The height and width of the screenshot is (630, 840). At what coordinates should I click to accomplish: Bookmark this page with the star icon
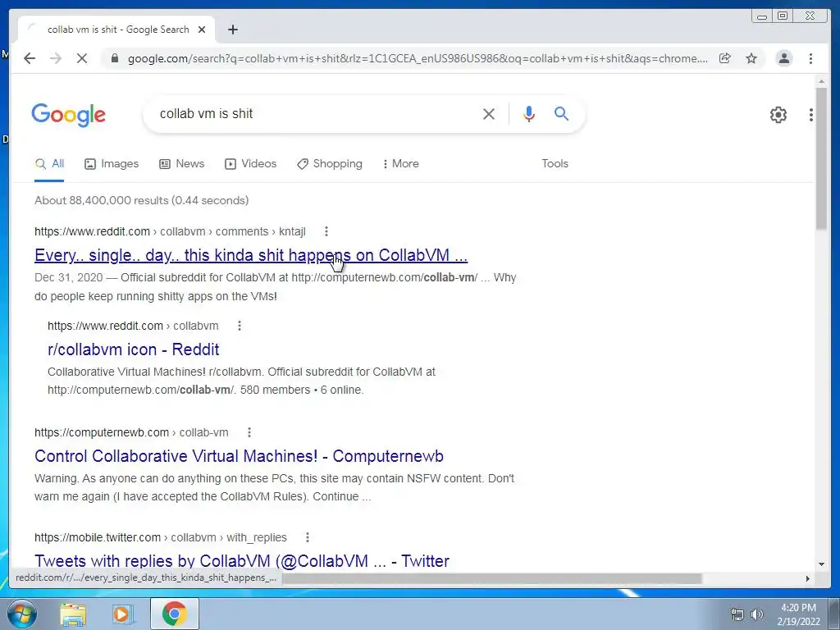pos(751,58)
